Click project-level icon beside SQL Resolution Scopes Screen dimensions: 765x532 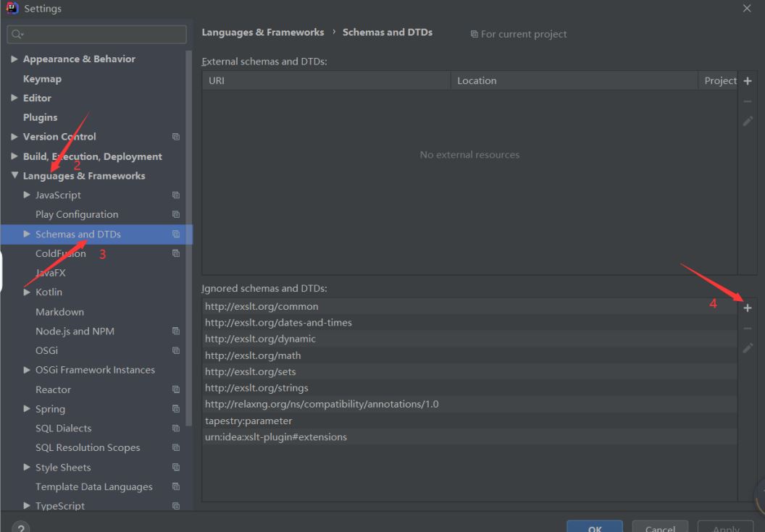click(175, 447)
